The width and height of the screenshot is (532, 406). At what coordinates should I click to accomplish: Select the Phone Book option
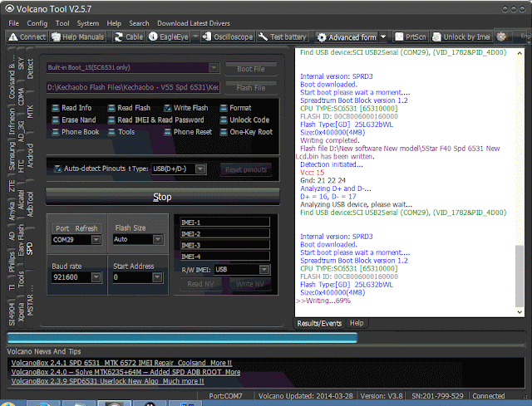click(76, 132)
